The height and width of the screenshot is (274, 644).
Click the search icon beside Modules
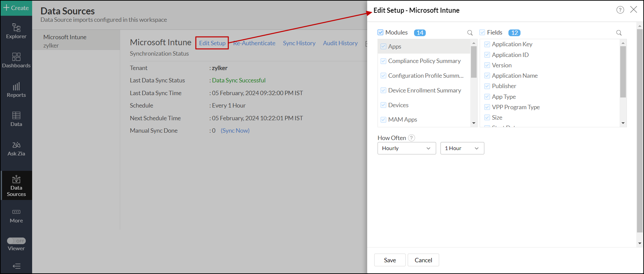pyautogui.click(x=470, y=33)
